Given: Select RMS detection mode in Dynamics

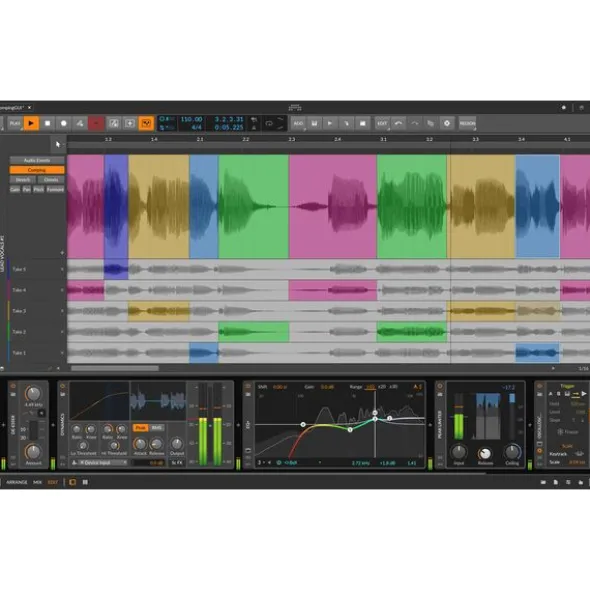Looking at the screenshot, I should (156, 428).
